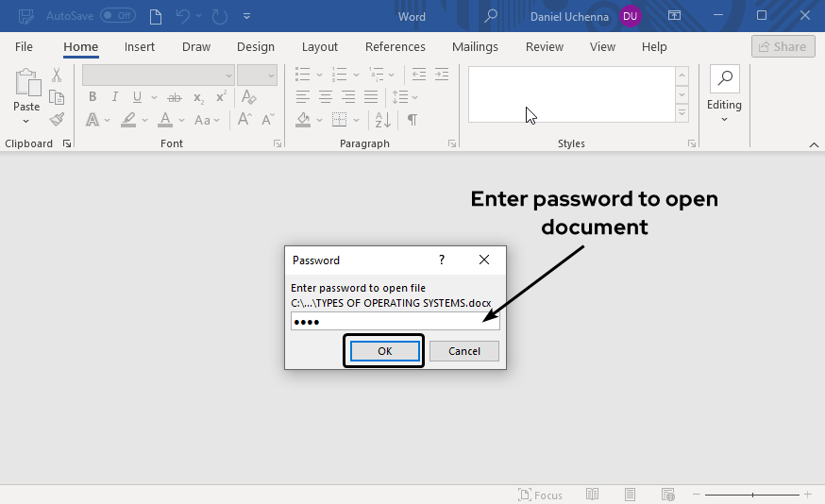Expand underline style dropdown arrow
The image size is (825, 504).
tap(154, 97)
